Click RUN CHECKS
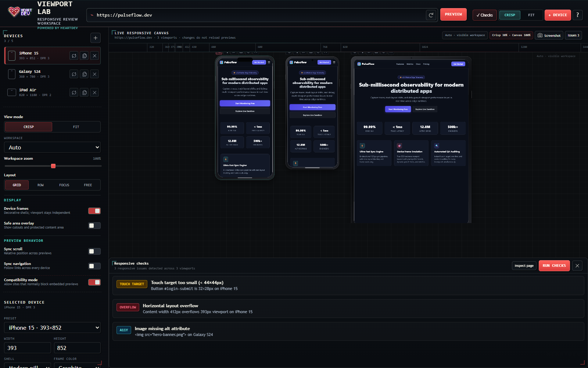This screenshot has width=588, height=368. click(x=554, y=266)
